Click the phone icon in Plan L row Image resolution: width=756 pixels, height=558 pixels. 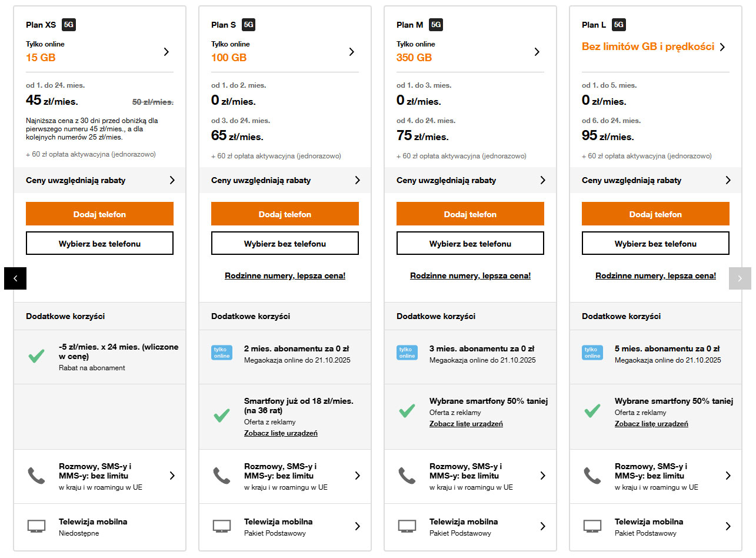(592, 476)
